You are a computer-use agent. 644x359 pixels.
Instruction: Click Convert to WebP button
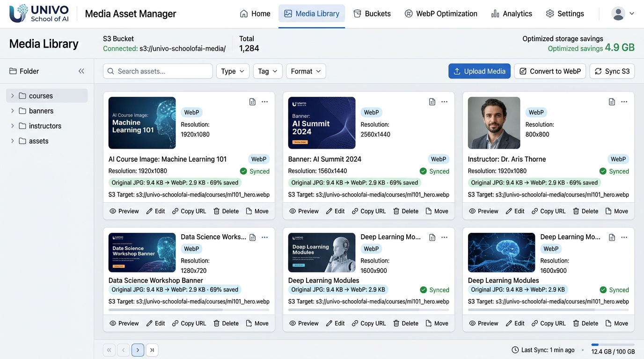tap(550, 71)
